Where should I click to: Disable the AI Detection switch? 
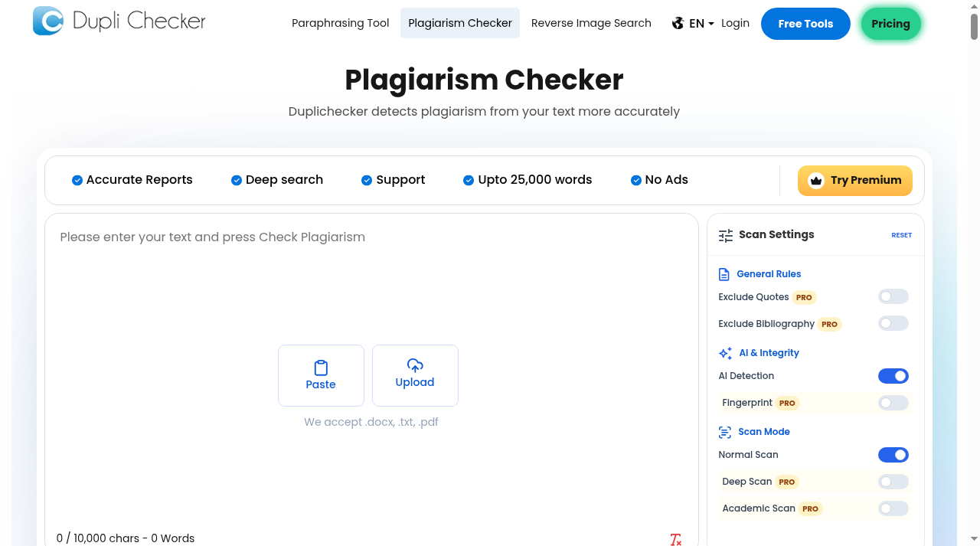(x=893, y=376)
